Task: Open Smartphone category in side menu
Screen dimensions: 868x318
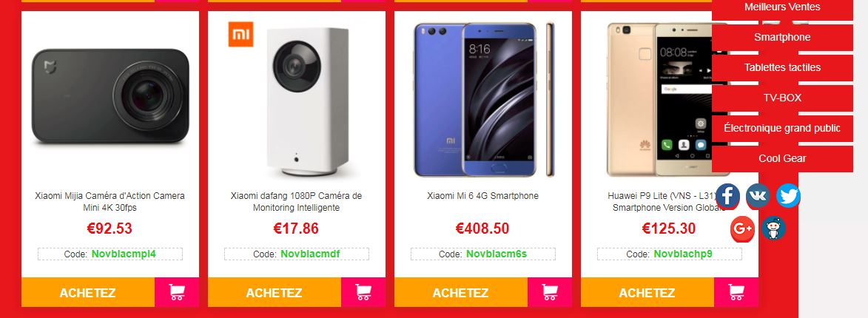Action: click(782, 38)
